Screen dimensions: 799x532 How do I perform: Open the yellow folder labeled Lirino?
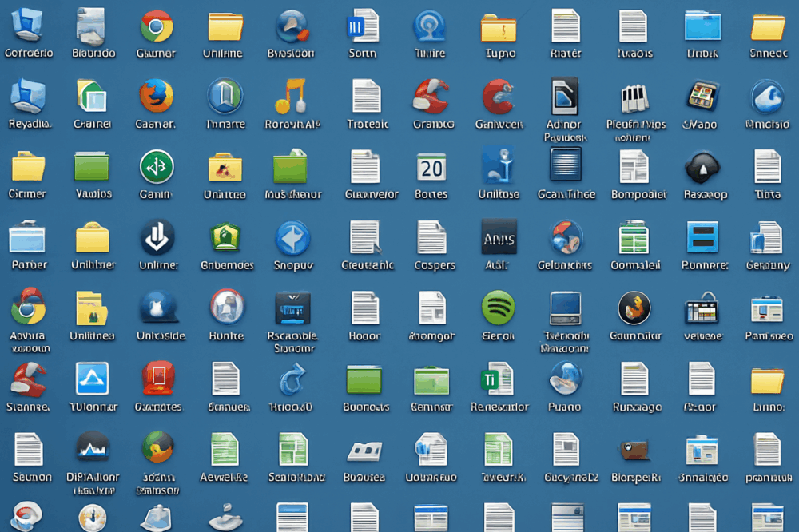(767, 380)
